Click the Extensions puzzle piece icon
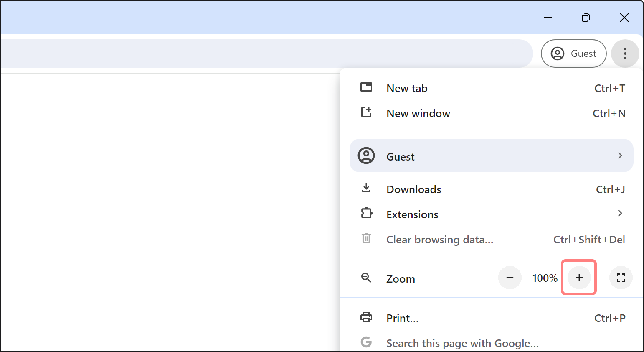This screenshot has width=644, height=352. (366, 214)
